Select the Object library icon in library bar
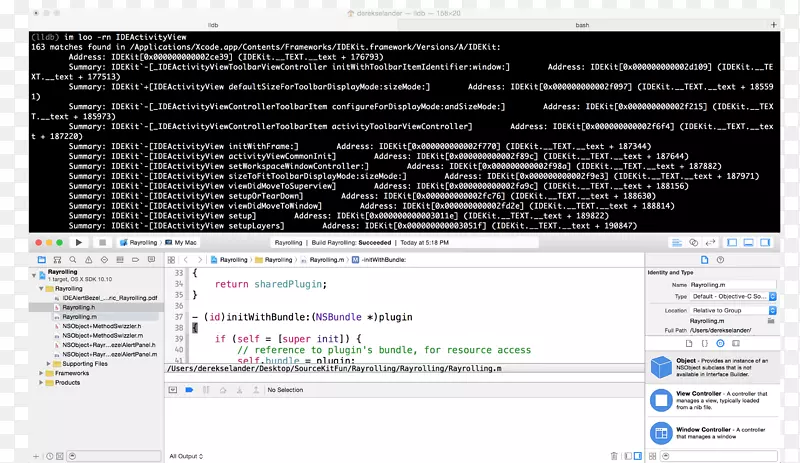 coord(721,342)
